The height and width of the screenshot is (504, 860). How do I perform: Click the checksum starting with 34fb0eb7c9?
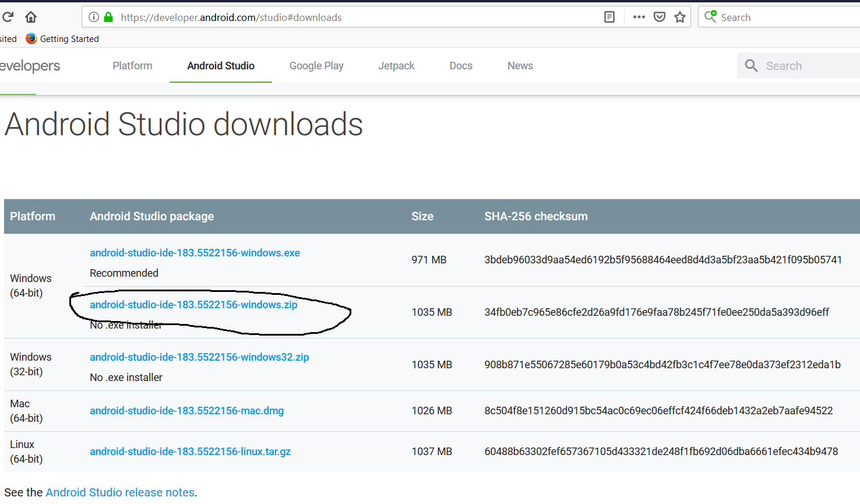(657, 312)
